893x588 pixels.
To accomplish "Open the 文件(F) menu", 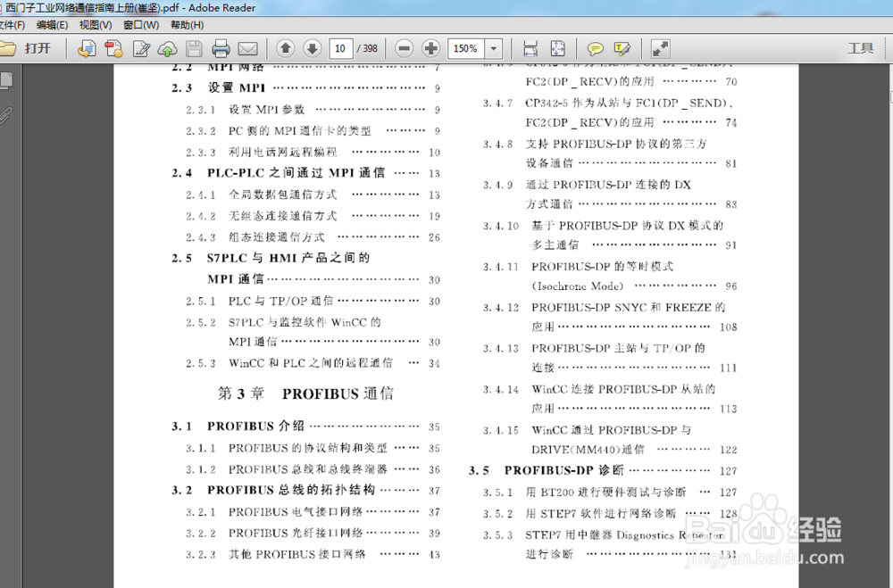I will tap(13, 25).
